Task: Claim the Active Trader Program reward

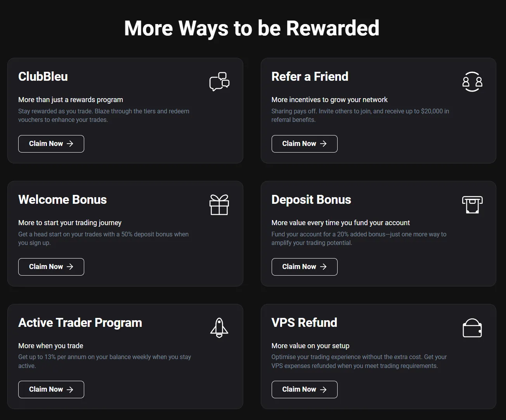Action: [x=51, y=389]
